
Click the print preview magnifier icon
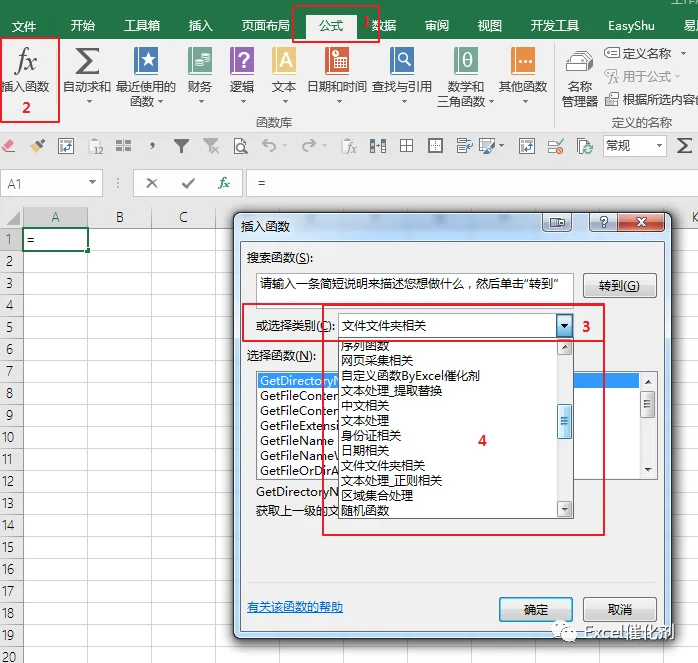tap(240, 146)
